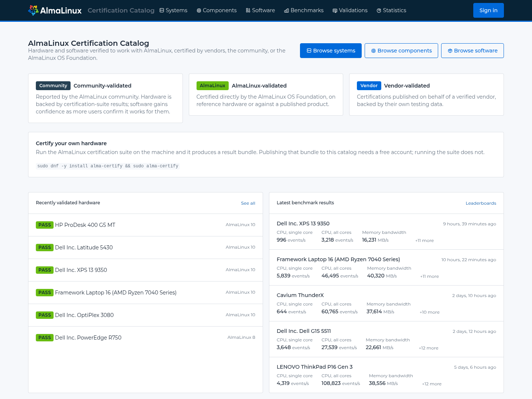The width and height of the screenshot is (532, 399).
Task: Click the Benchmarks nav bar-chart icon
Action: point(286,10)
